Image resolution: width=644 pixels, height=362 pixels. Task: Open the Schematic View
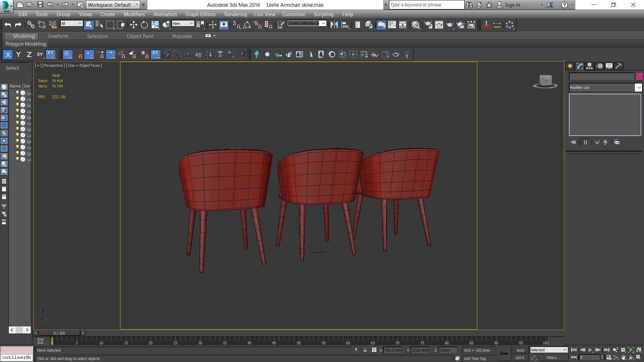point(403,25)
